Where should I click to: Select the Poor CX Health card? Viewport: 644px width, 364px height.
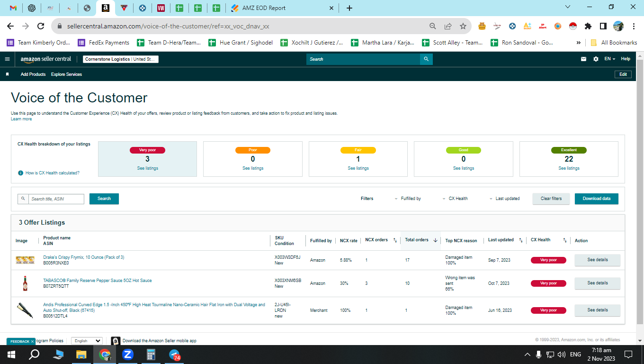coord(253,159)
